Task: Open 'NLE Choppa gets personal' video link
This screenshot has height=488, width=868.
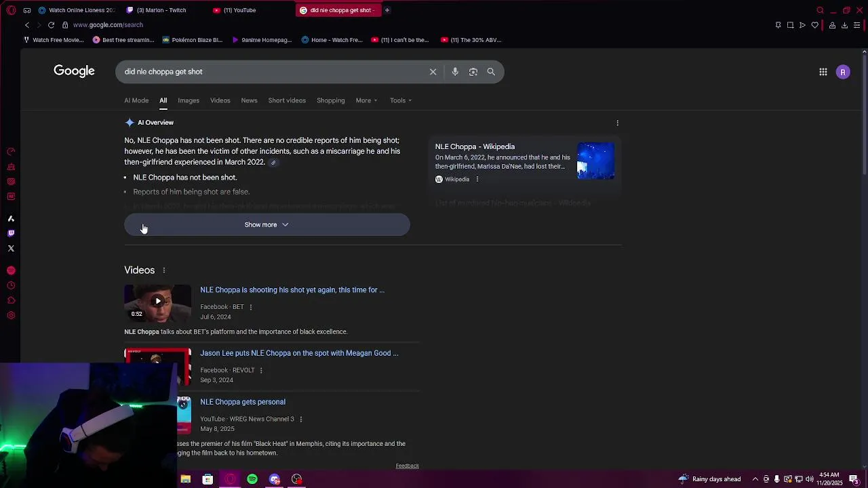Action: [243, 402]
